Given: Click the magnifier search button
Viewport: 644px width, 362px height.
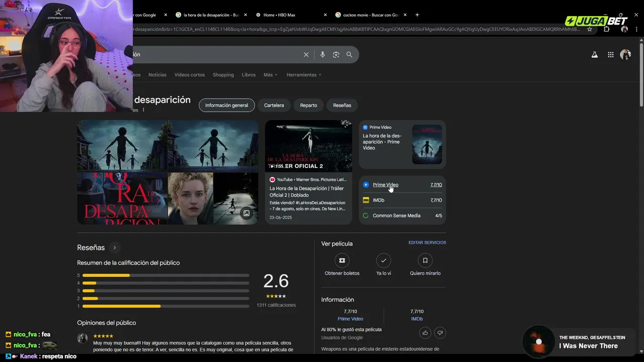Looking at the screenshot, I should pos(349,54).
